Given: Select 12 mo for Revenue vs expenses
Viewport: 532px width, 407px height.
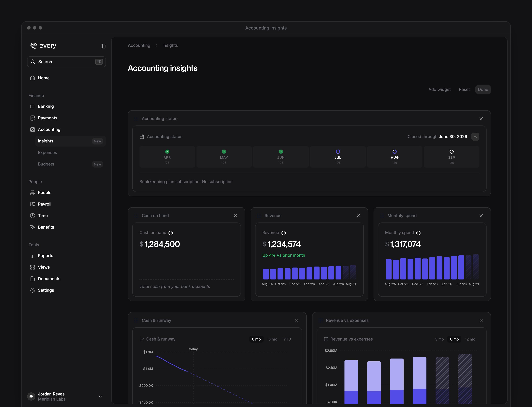Looking at the screenshot, I should (x=470, y=339).
